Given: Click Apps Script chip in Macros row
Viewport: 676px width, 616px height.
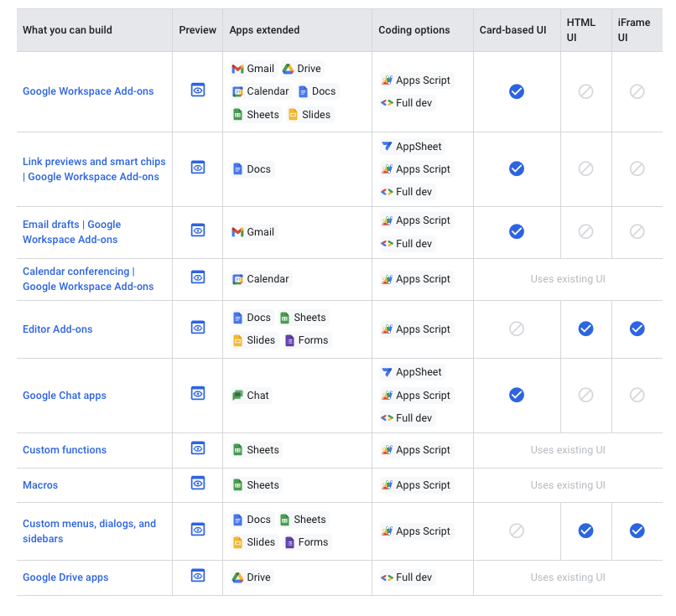Looking at the screenshot, I should pyautogui.click(x=417, y=485).
